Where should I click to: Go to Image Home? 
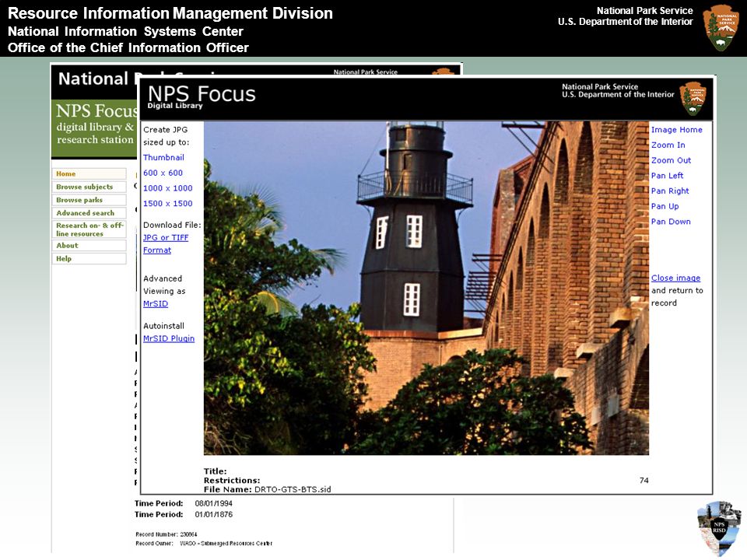676,130
